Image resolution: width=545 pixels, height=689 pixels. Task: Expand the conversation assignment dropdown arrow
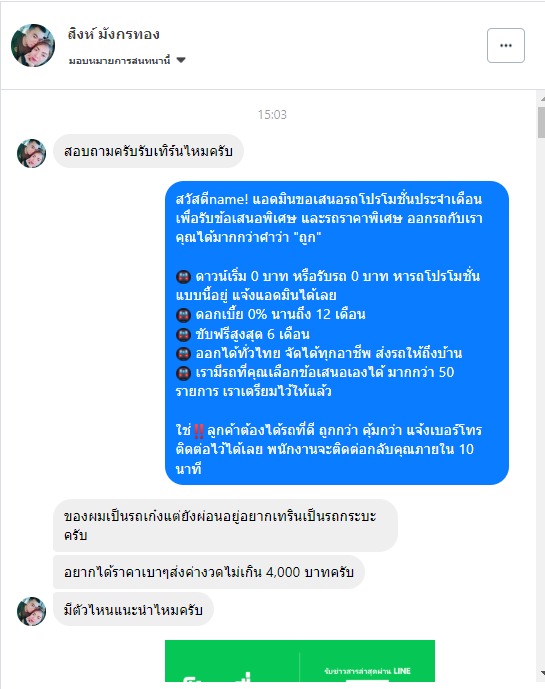coord(181,60)
